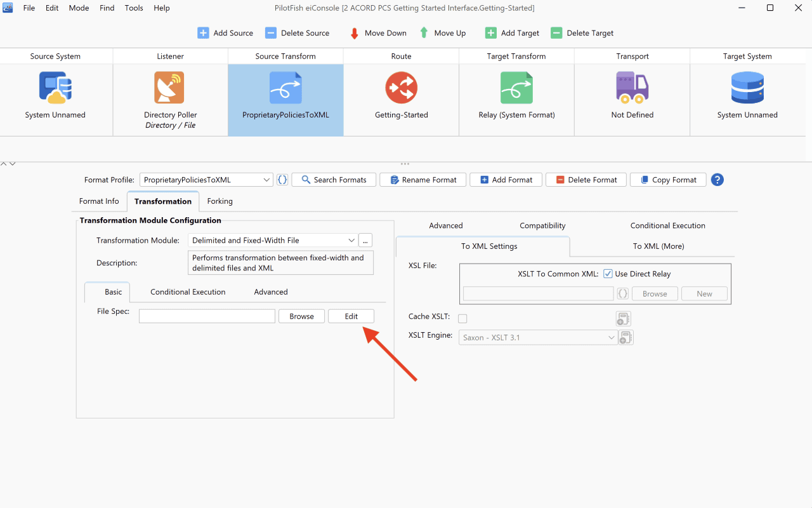Open the Format Profile dropdown
812x508 pixels.
[x=206, y=180]
